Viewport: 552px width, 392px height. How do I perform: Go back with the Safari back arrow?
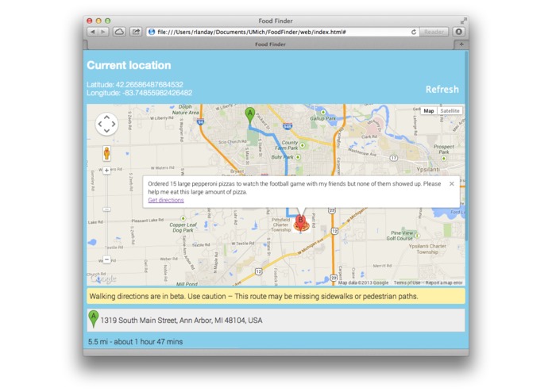93,32
